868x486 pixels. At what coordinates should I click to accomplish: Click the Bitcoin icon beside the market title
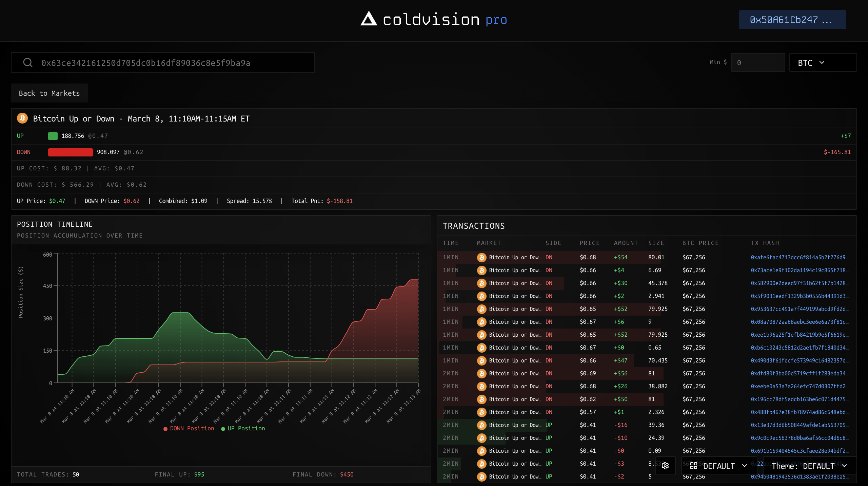tap(22, 118)
